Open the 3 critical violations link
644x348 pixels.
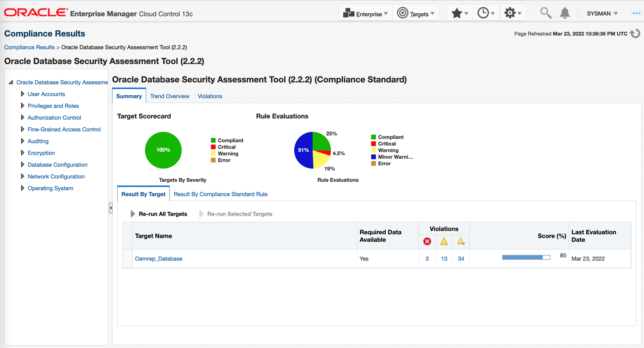click(x=427, y=259)
